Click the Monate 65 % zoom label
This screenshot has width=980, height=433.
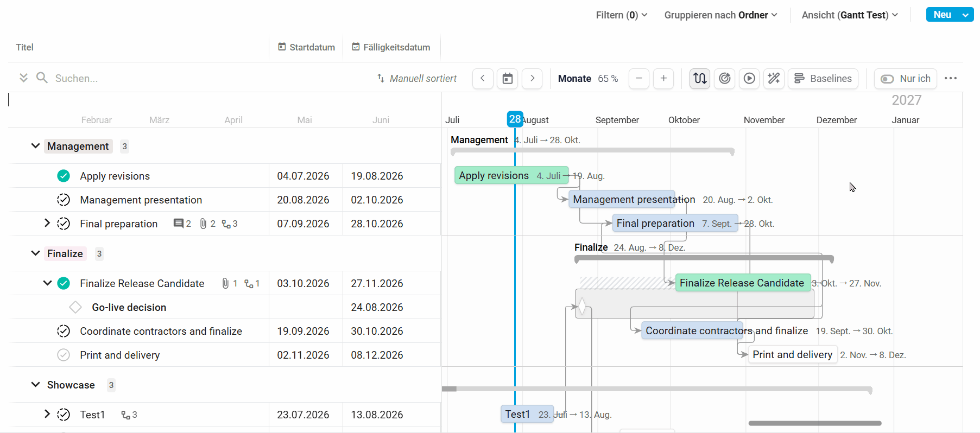[588, 79]
